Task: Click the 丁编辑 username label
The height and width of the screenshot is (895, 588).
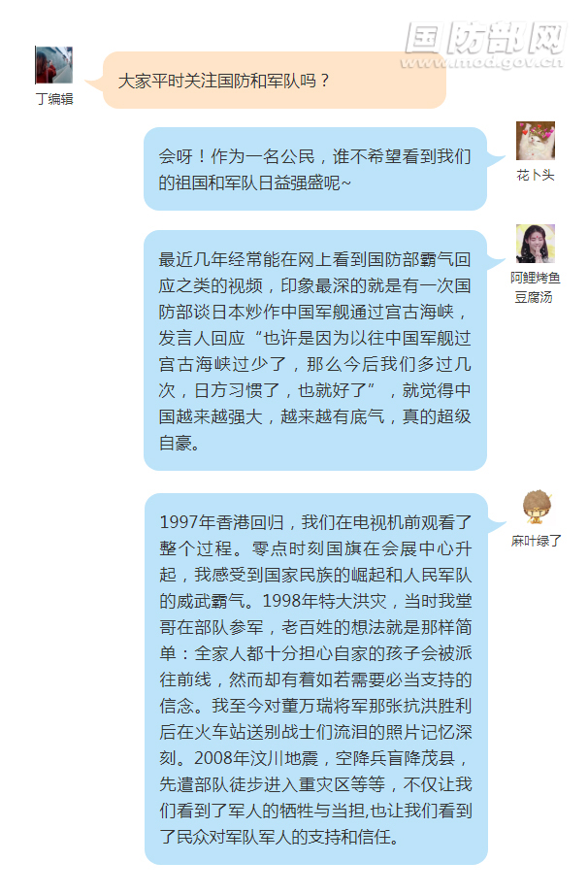Action: click(x=54, y=99)
